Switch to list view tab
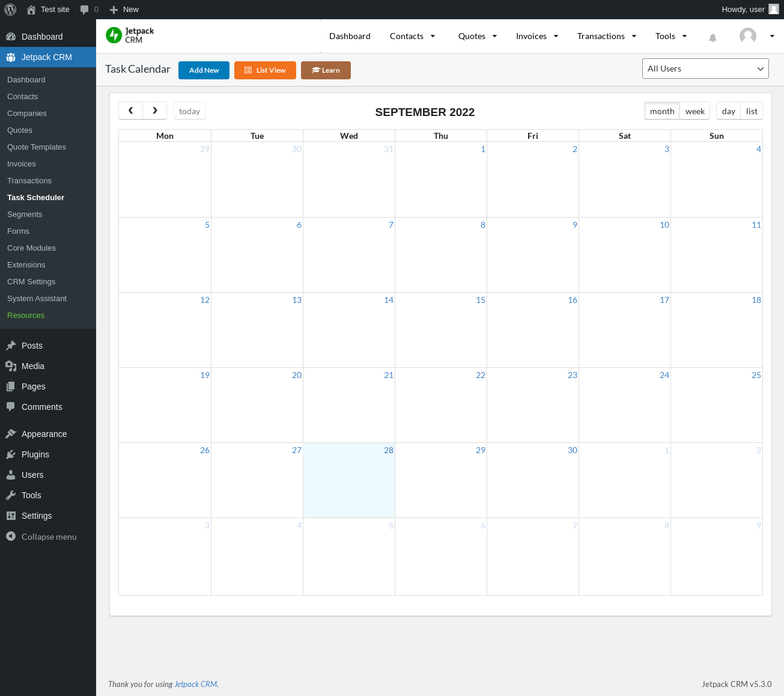 pyautogui.click(x=752, y=111)
